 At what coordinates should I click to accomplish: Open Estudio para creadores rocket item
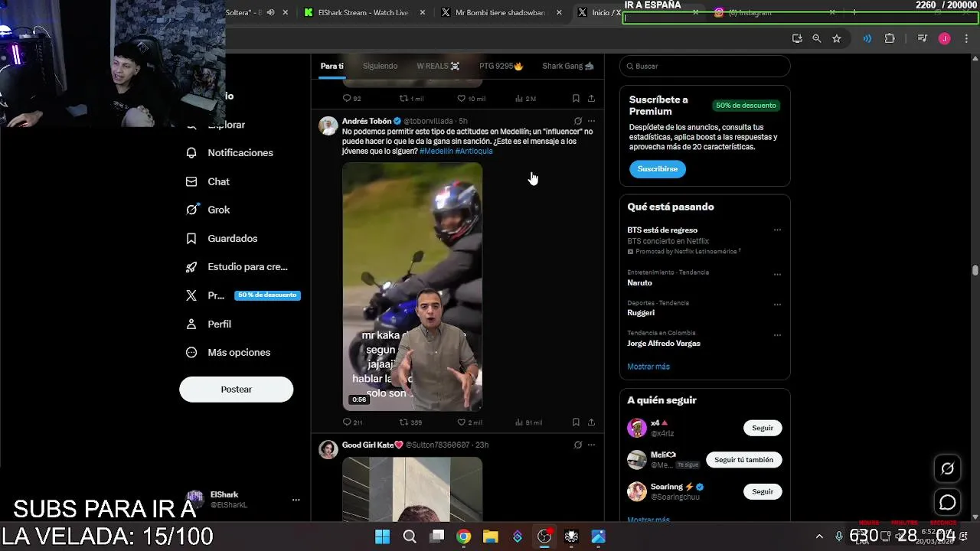coord(237,267)
